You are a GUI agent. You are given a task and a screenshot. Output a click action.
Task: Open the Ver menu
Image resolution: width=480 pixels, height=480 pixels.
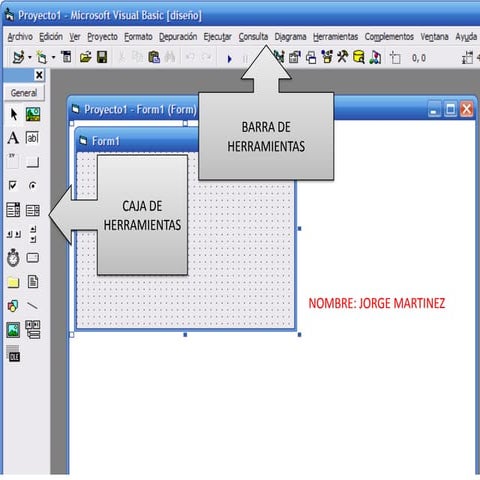pyautogui.click(x=75, y=37)
